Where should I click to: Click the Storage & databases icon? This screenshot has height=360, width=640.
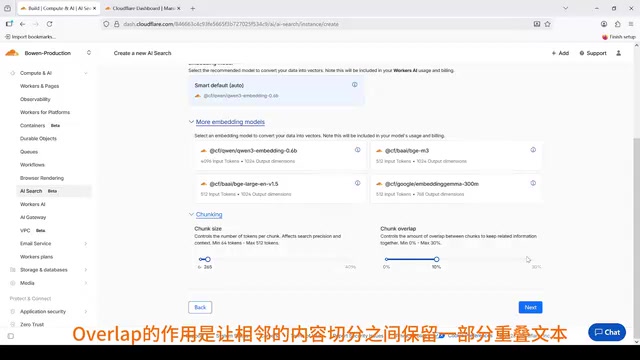click(x=12, y=270)
